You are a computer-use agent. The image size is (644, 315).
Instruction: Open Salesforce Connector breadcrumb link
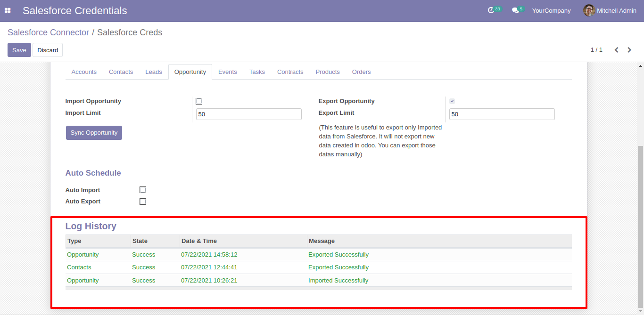(x=48, y=32)
